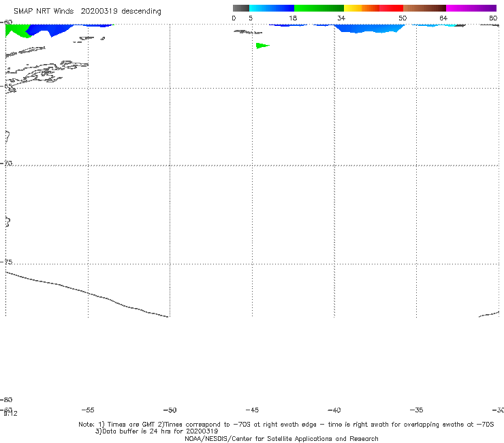Click the Data buffer is 24 hrs note

(x=157, y=431)
